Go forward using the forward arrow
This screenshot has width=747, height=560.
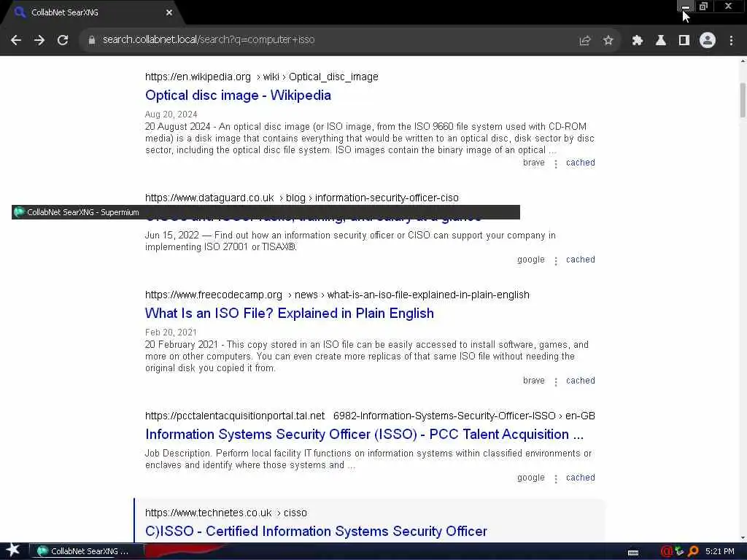pos(39,40)
